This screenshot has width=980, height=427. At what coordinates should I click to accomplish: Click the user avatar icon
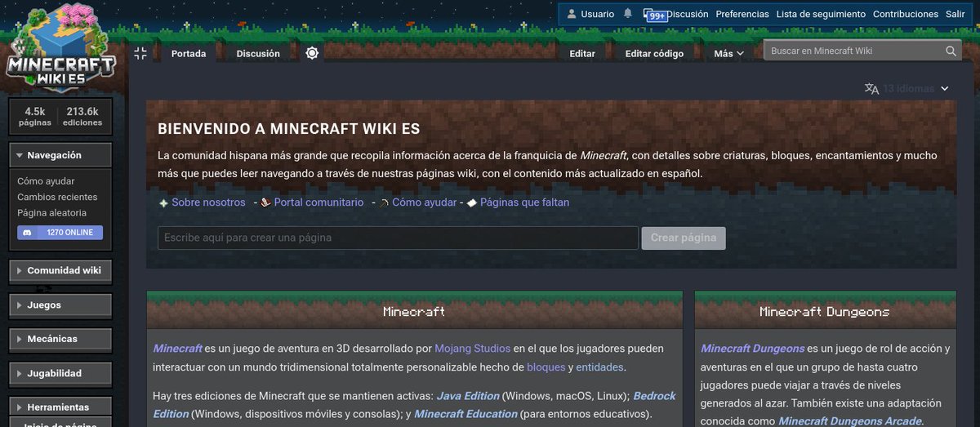572,14
